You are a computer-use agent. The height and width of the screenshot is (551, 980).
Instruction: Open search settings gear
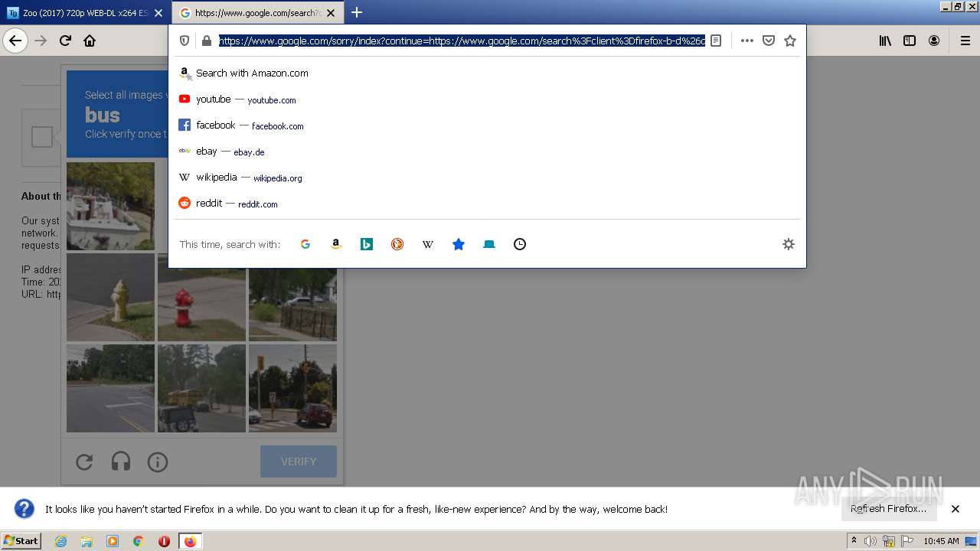point(789,244)
